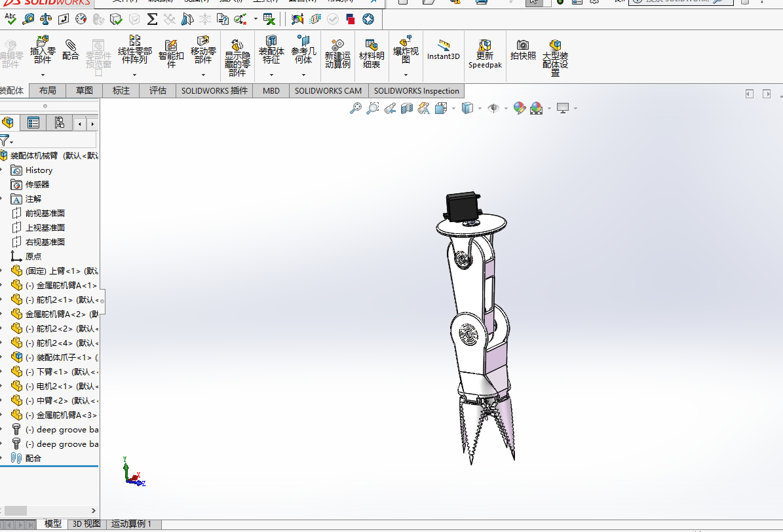The width and height of the screenshot is (783, 532).
Task: Open the Measure tool with tape icon
Action: point(28,19)
